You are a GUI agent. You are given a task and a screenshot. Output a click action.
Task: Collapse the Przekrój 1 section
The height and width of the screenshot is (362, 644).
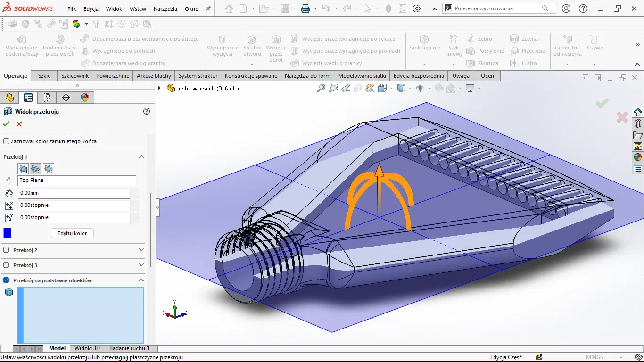[141, 157]
